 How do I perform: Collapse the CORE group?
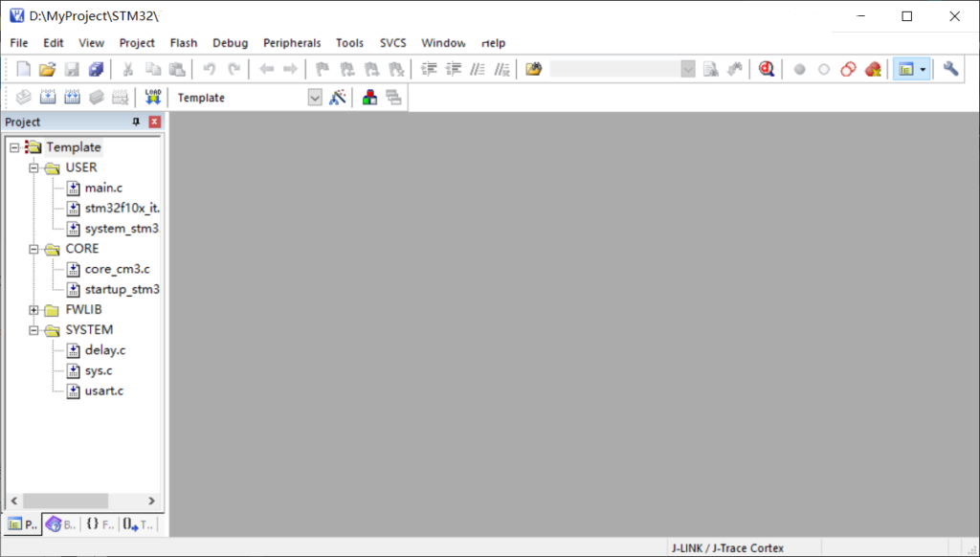(33, 250)
